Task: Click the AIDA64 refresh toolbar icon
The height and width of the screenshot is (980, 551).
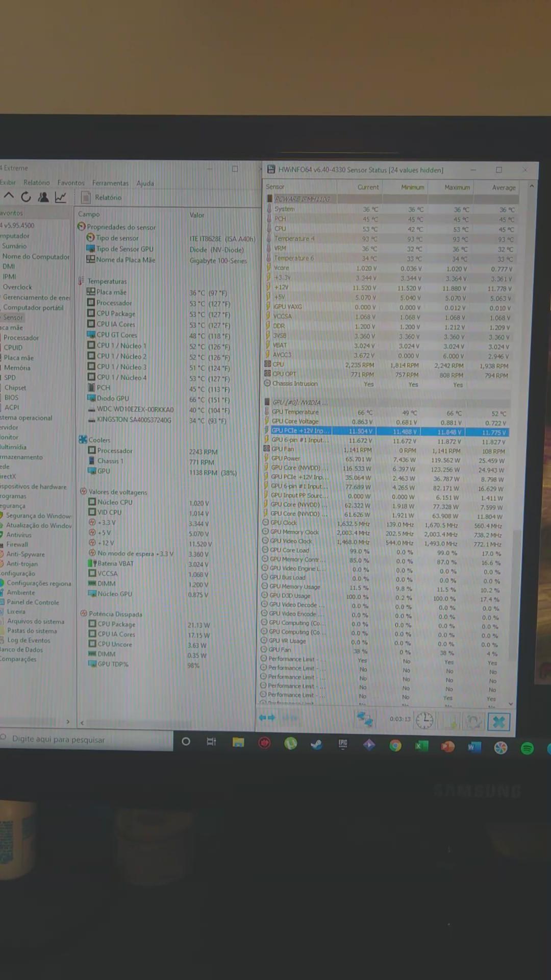Action: (x=26, y=197)
